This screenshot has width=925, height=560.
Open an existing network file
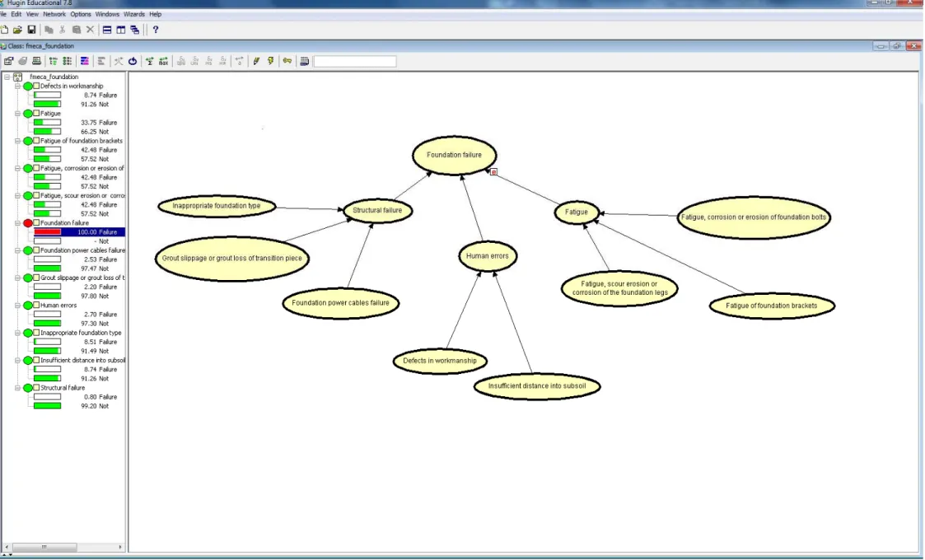pos(17,30)
